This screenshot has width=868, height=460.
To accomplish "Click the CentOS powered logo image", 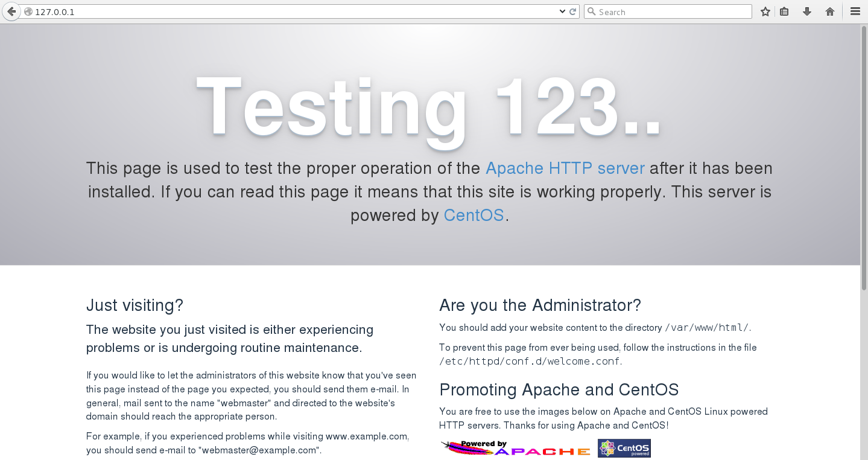I will click(624, 448).
